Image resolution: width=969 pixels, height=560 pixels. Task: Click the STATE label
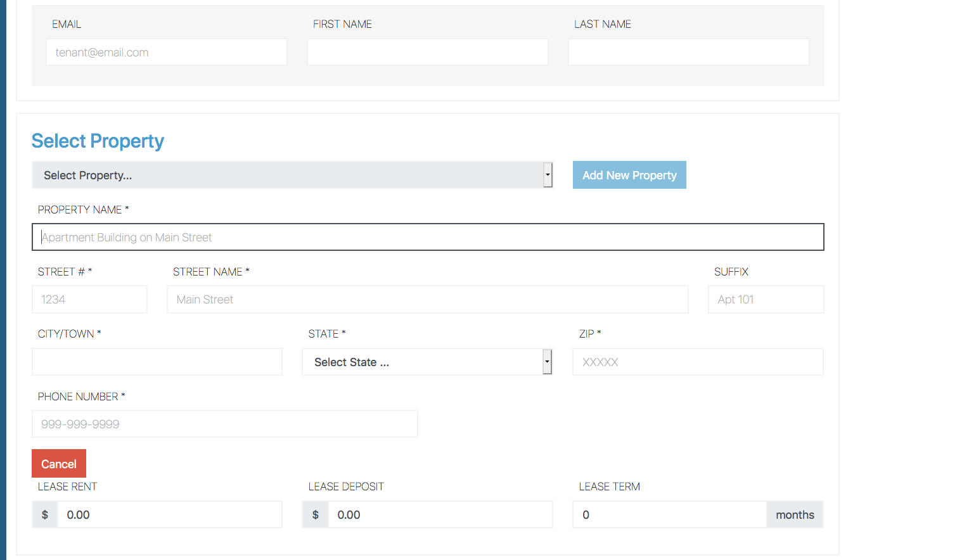(327, 334)
